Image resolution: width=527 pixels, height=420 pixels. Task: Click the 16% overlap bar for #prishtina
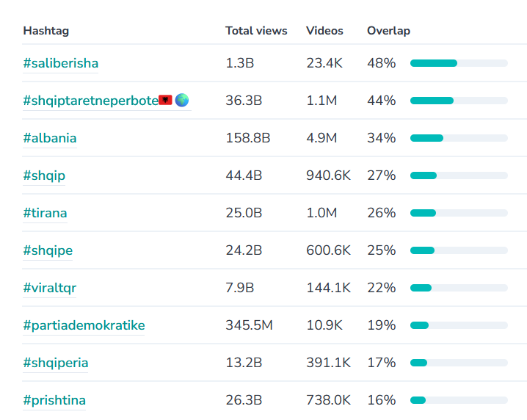point(459,400)
